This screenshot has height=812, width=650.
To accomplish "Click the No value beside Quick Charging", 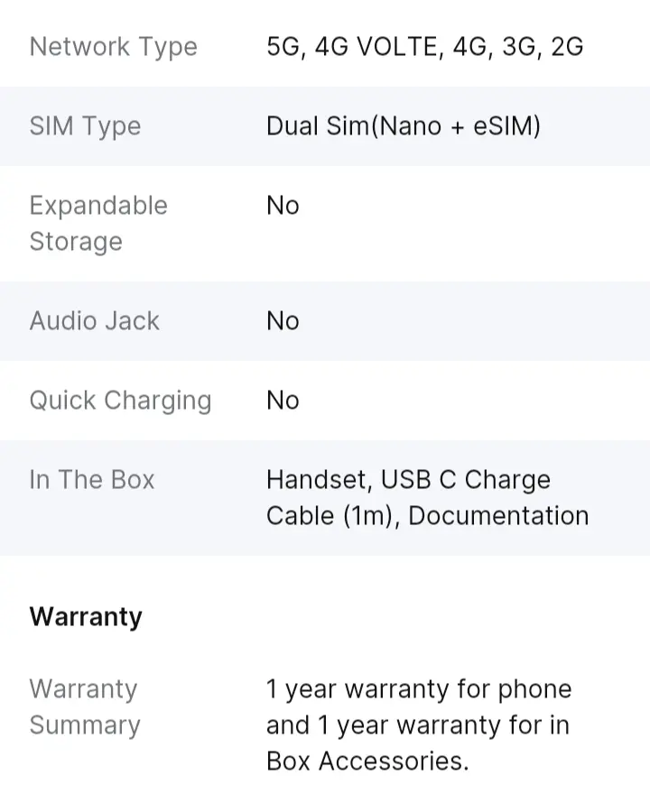I will (283, 401).
